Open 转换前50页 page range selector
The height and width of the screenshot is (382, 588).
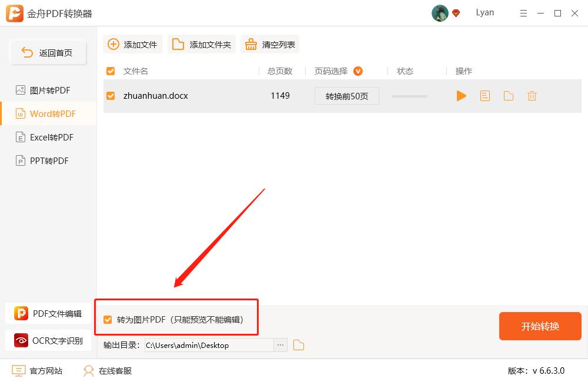(x=346, y=96)
